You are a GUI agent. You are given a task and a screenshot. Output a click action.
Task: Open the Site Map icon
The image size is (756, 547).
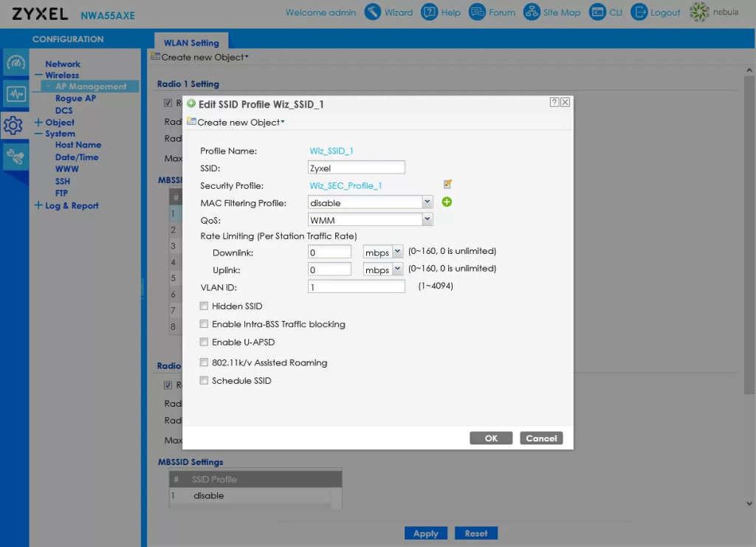[532, 12]
